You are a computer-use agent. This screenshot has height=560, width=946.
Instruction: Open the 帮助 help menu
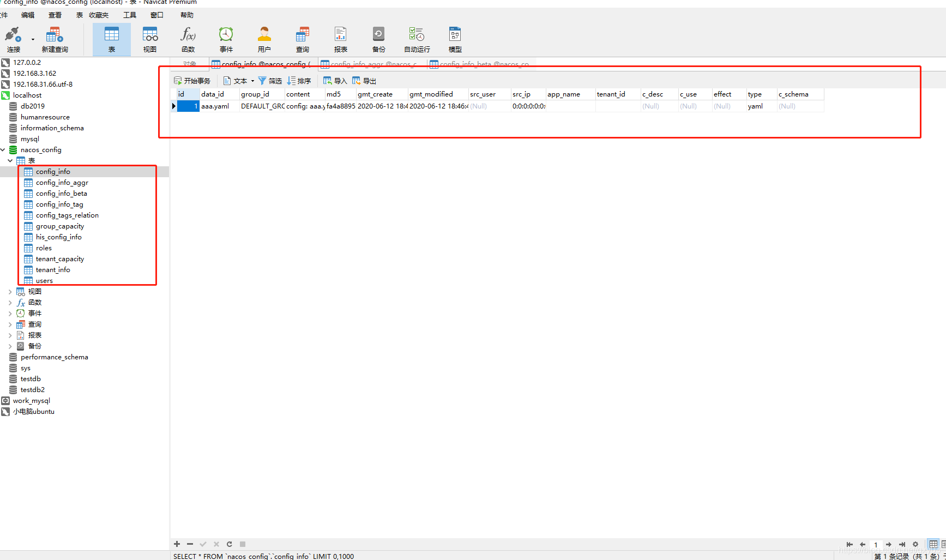(x=187, y=15)
